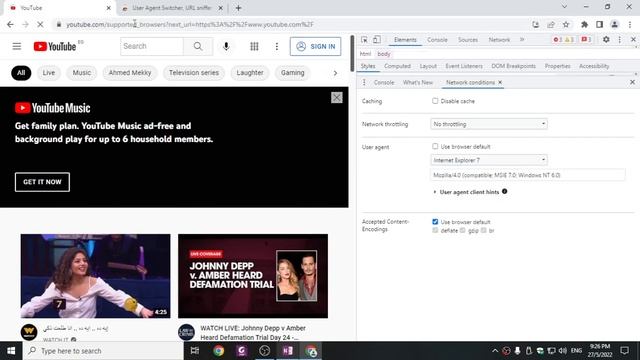Open the Chrome profile avatar menu

click(614, 24)
